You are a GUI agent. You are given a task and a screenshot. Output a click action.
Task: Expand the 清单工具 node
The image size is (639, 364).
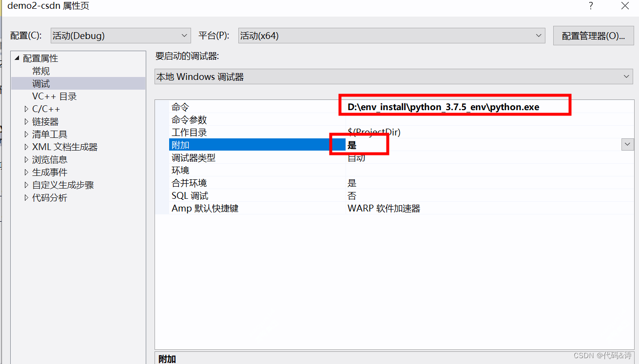25,134
